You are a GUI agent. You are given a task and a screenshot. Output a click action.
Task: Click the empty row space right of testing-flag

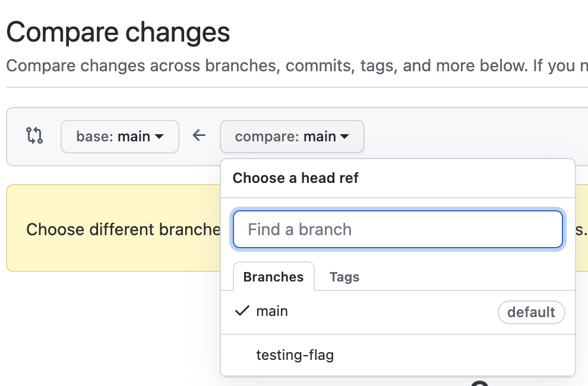click(463, 355)
